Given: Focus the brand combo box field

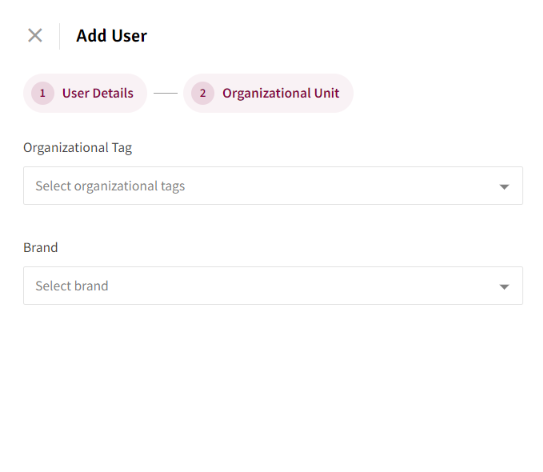Looking at the screenshot, I should pyautogui.click(x=273, y=286).
